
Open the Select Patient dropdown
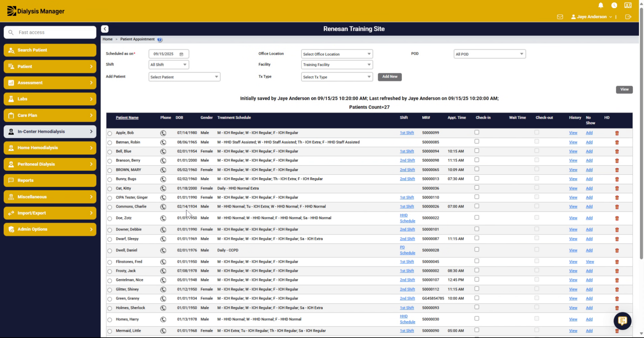pos(184,77)
